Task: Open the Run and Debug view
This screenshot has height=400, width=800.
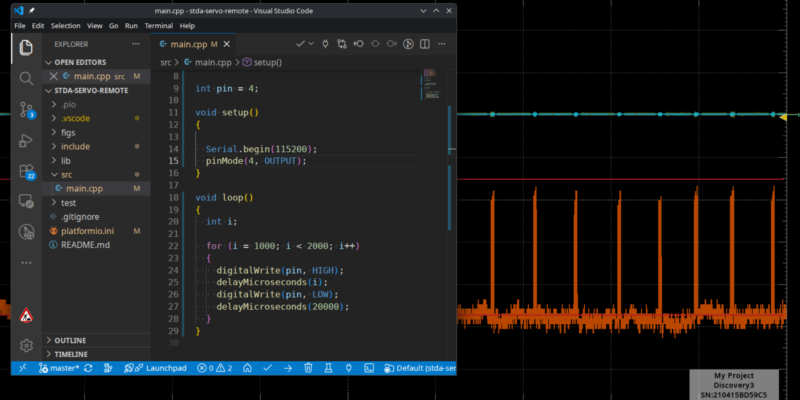Action: (x=27, y=141)
